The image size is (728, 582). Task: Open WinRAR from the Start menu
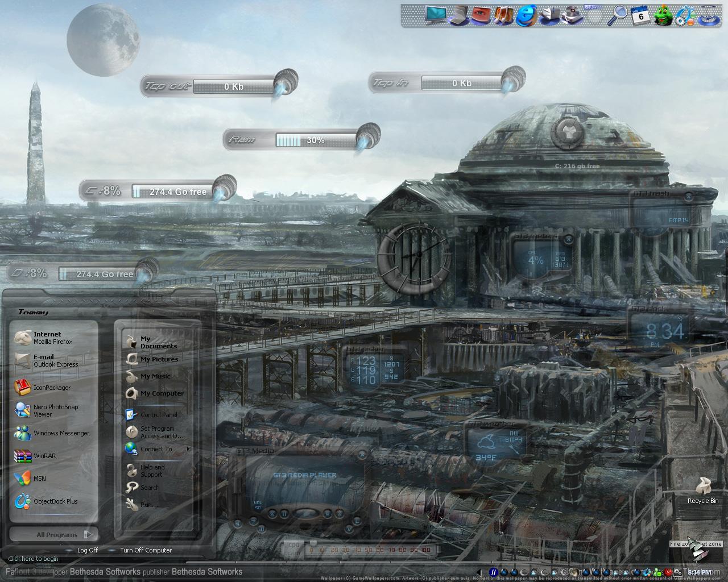click(x=44, y=456)
